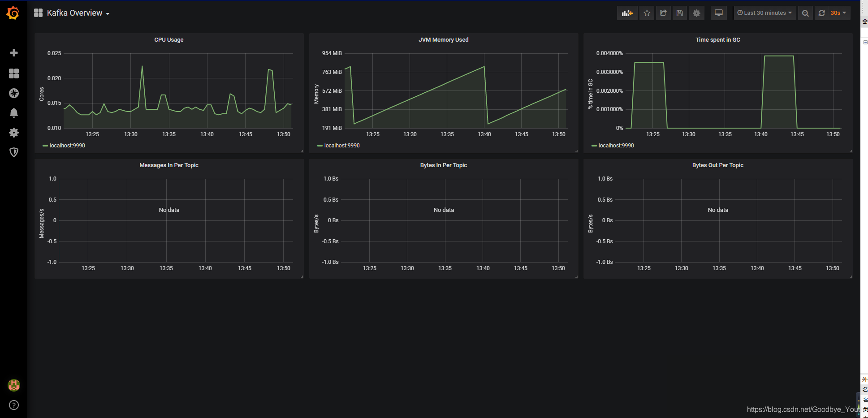The height and width of the screenshot is (418, 868).
Task: Open the Create plus menu in sidebar
Action: (14, 53)
